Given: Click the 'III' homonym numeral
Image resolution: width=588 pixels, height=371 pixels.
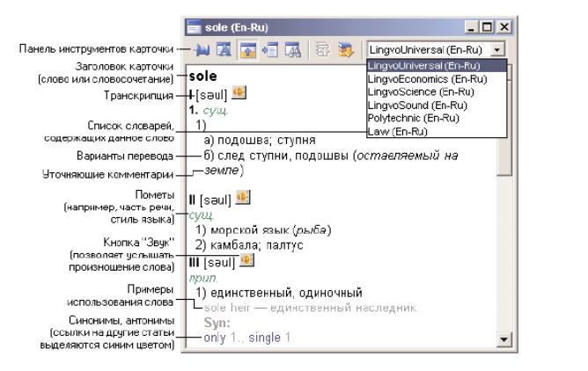Looking at the screenshot, I should click(x=194, y=263).
